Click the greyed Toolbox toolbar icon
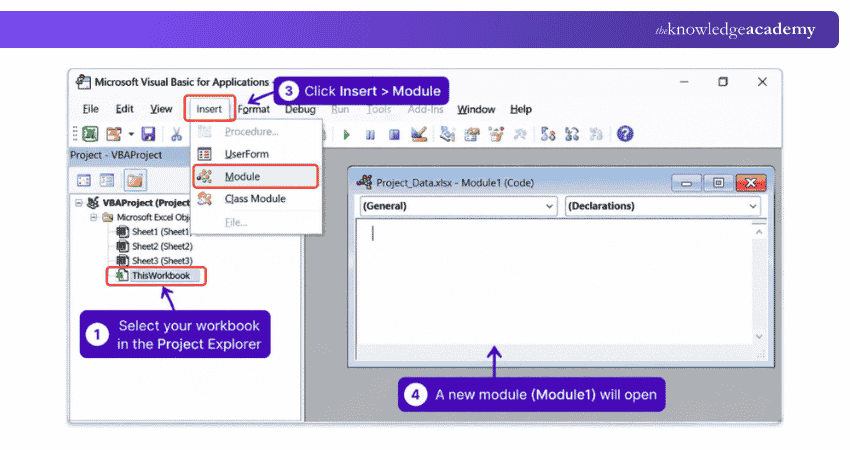Viewport: 850px width, 450px height. pos(520,134)
